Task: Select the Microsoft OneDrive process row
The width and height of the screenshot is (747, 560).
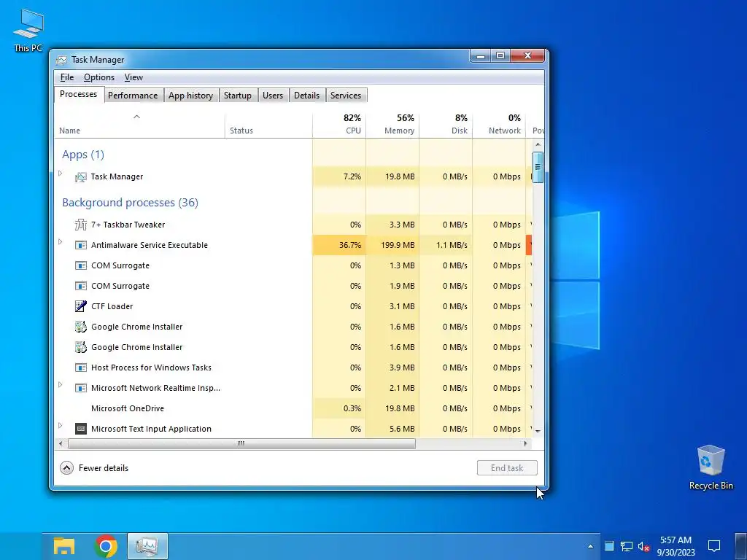Action: 293,408
